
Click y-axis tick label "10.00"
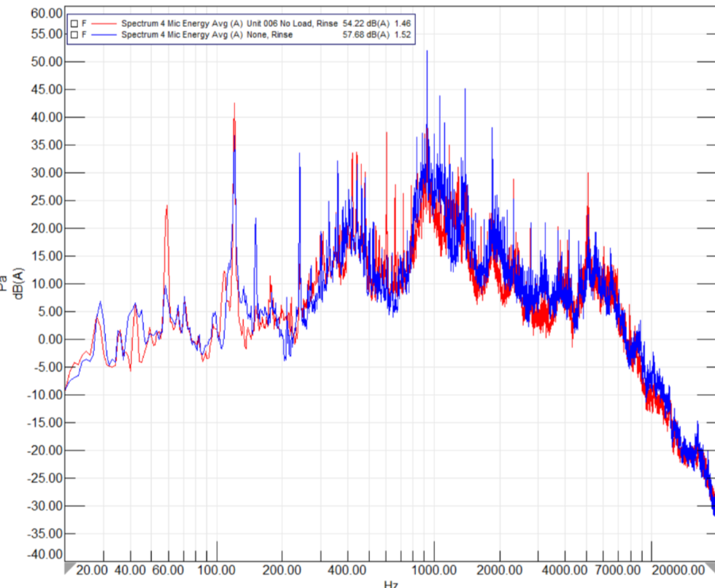click(x=47, y=284)
